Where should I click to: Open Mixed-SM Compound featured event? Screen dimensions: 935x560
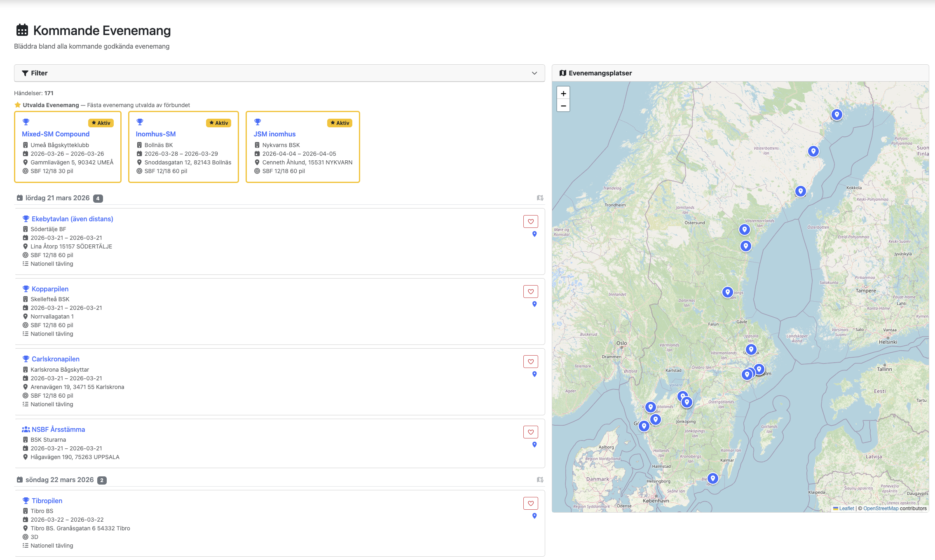[x=56, y=134]
